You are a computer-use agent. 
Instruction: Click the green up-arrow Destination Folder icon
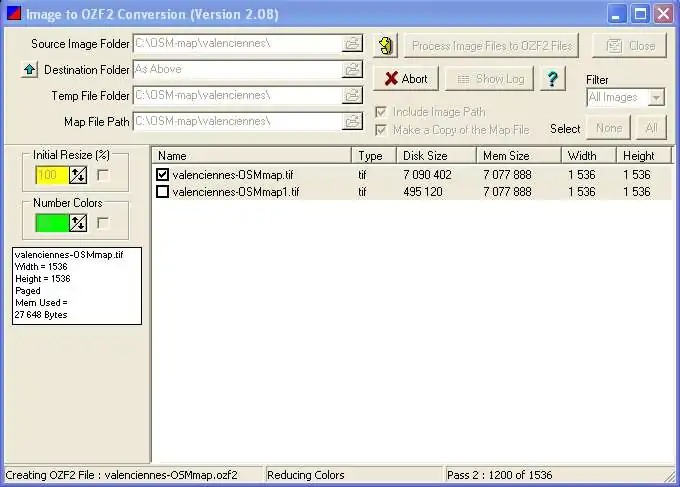[x=29, y=70]
